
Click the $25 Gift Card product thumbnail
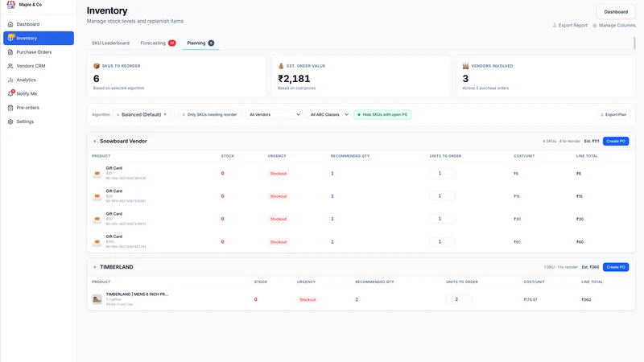pyautogui.click(x=97, y=196)
